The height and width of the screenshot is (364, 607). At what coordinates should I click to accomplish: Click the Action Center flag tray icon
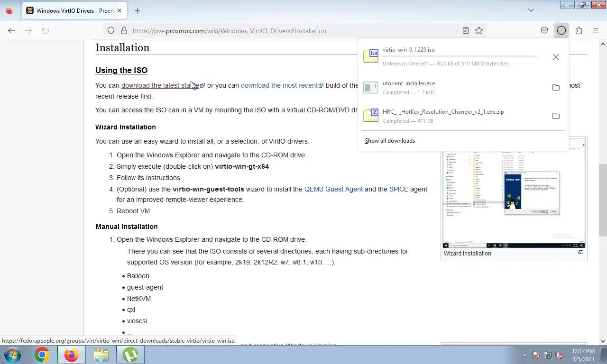coord(536,355)
